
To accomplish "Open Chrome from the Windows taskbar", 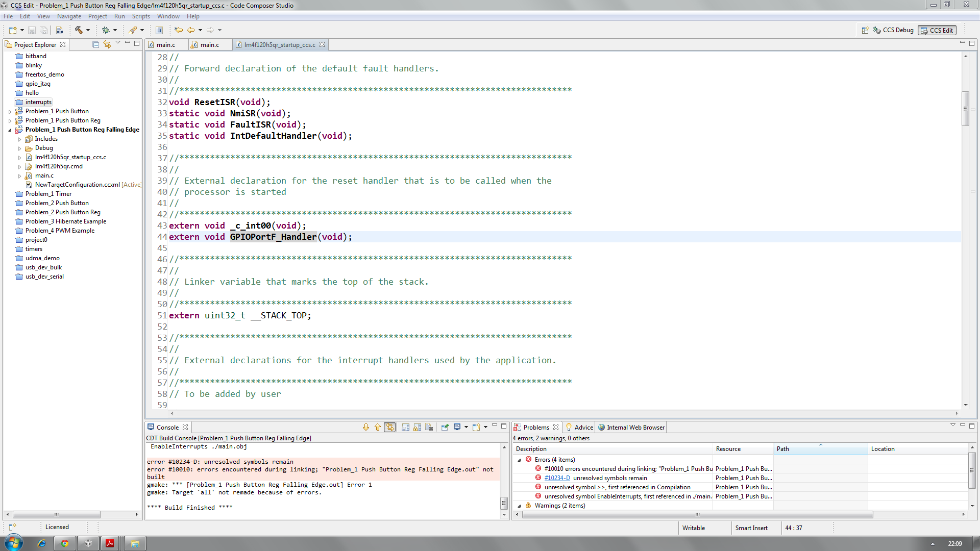I will (65, 543).
